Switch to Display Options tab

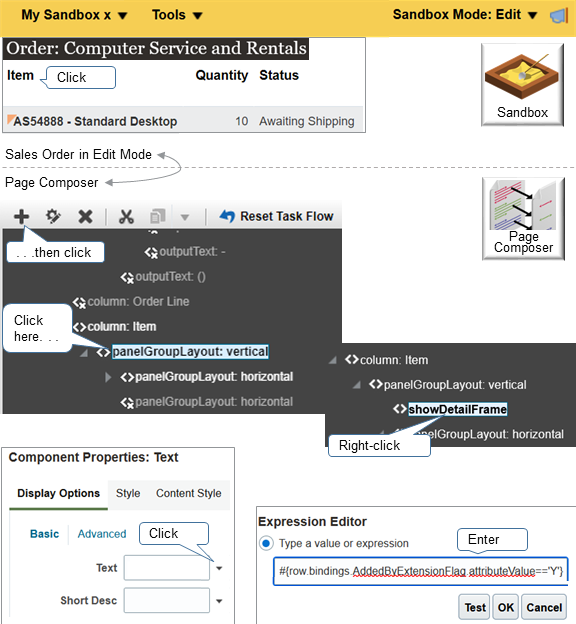(59, 493)
